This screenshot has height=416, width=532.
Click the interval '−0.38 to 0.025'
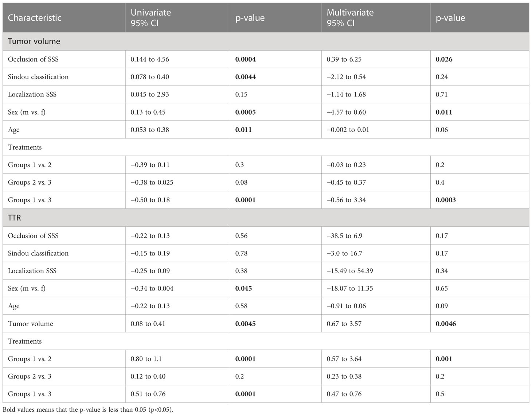tap(152, 182)
